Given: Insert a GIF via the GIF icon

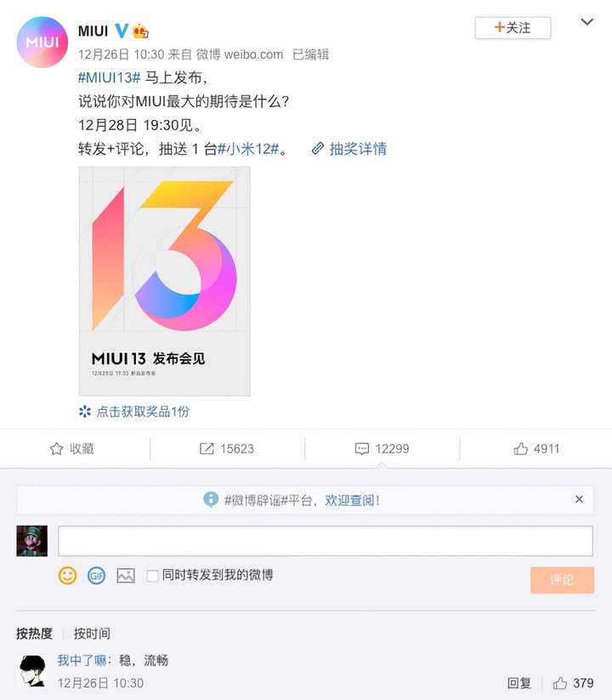Looking at the screenshot, I should pyautogui.click(x=96, y=576).
